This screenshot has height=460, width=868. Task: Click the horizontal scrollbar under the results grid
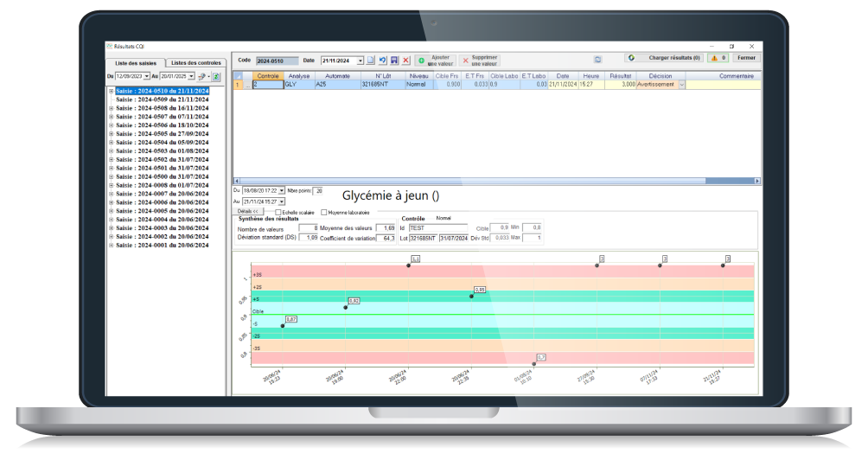(497, 181)
